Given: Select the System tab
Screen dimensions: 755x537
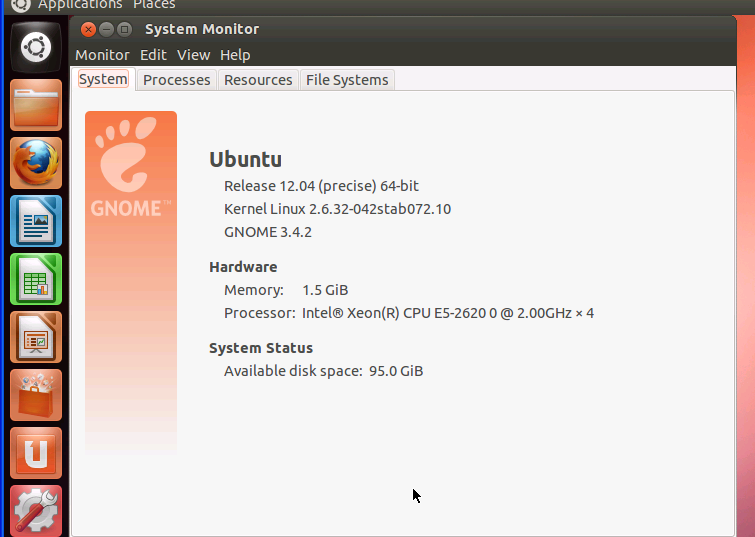Looking at the screenshot, I should tap(103, 79).
